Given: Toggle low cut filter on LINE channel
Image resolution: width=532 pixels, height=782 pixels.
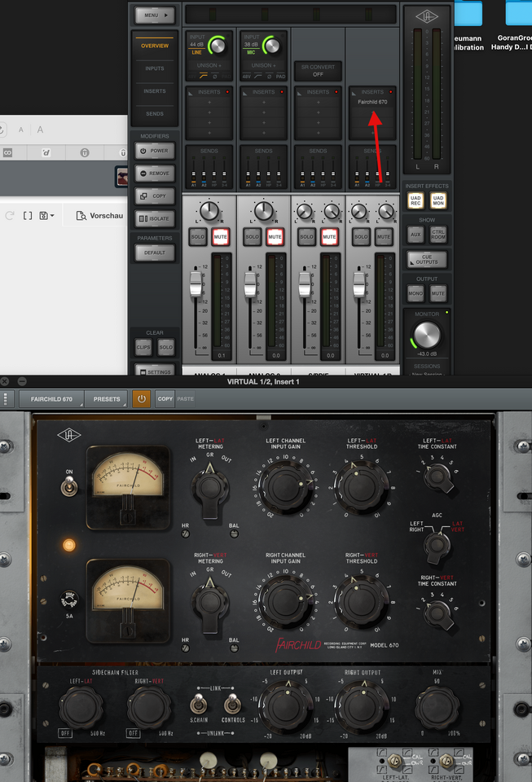Looking at the screenshot, I should click(x=204, y=77).
